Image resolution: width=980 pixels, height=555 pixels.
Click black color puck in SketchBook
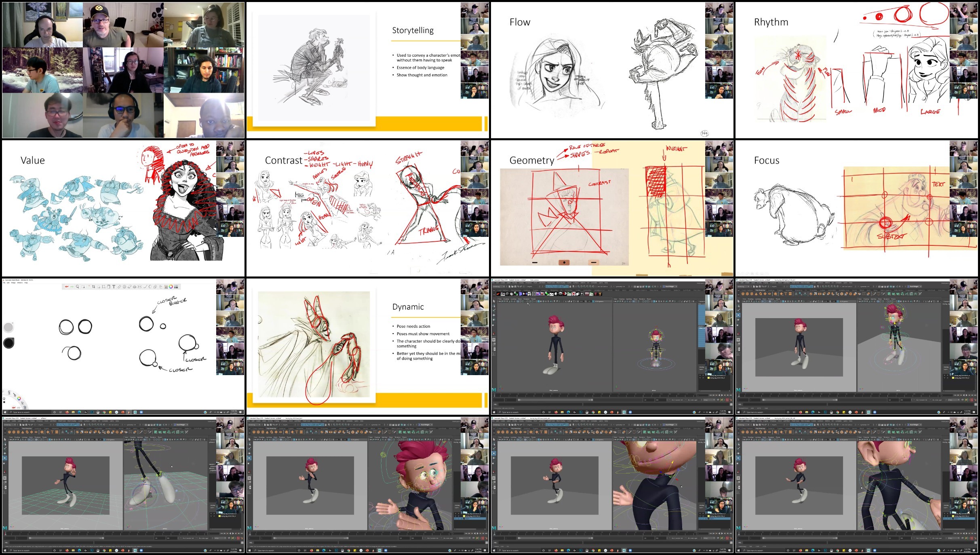tap(8, 343)
